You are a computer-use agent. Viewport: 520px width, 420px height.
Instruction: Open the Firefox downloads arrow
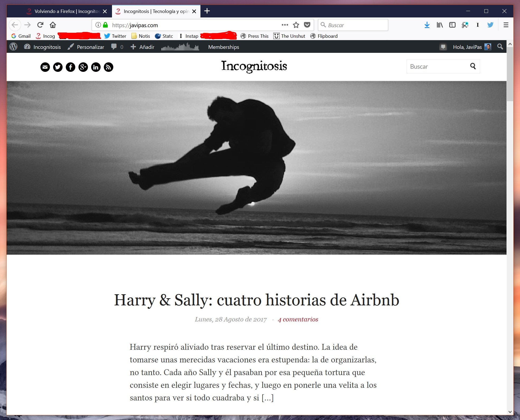click(x=427, y=25)
